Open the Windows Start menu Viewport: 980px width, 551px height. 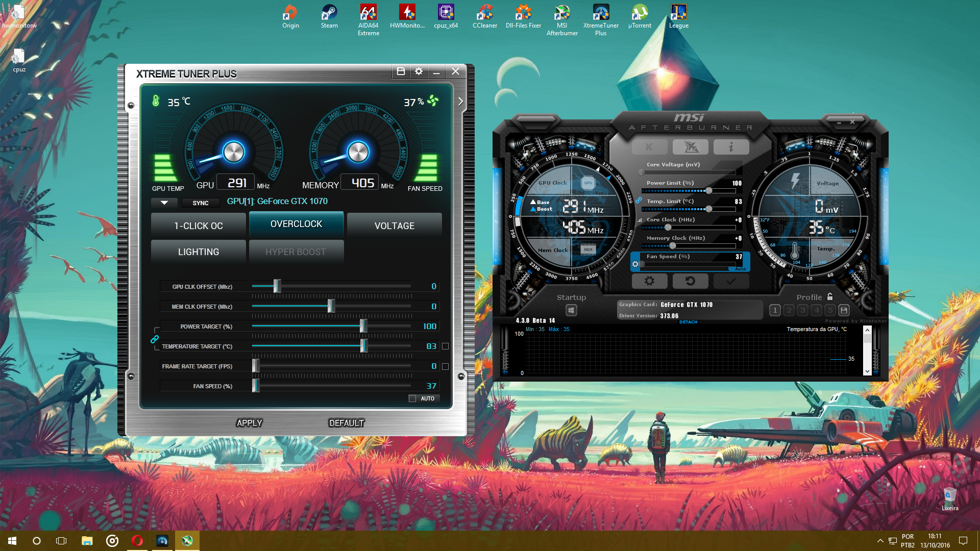[x=12, y=541]
